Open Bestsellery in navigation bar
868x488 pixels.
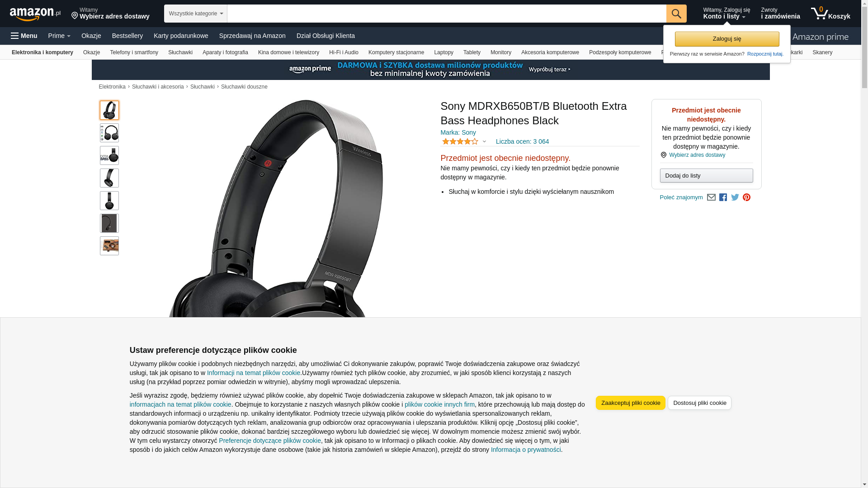click(x=127, y=36)
